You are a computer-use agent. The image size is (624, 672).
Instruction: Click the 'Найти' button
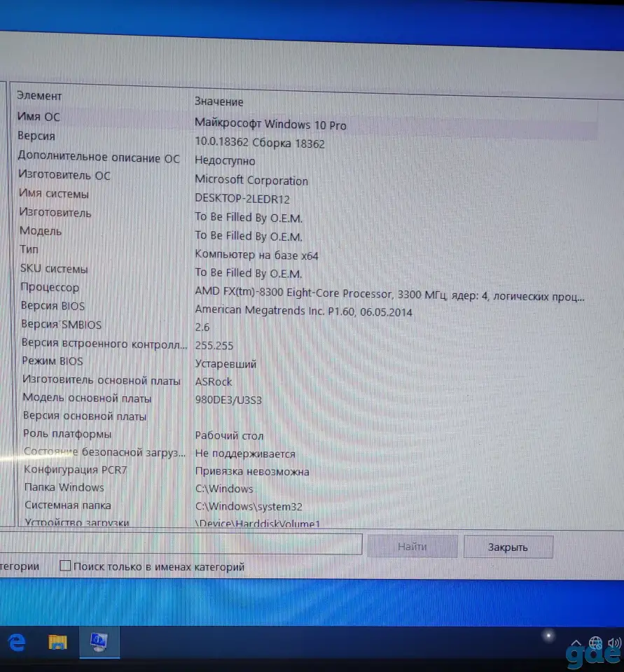tap(412, 547)
